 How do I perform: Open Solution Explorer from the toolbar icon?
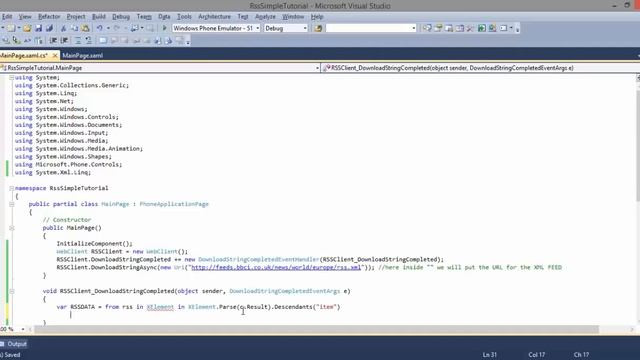click(427, 28)
